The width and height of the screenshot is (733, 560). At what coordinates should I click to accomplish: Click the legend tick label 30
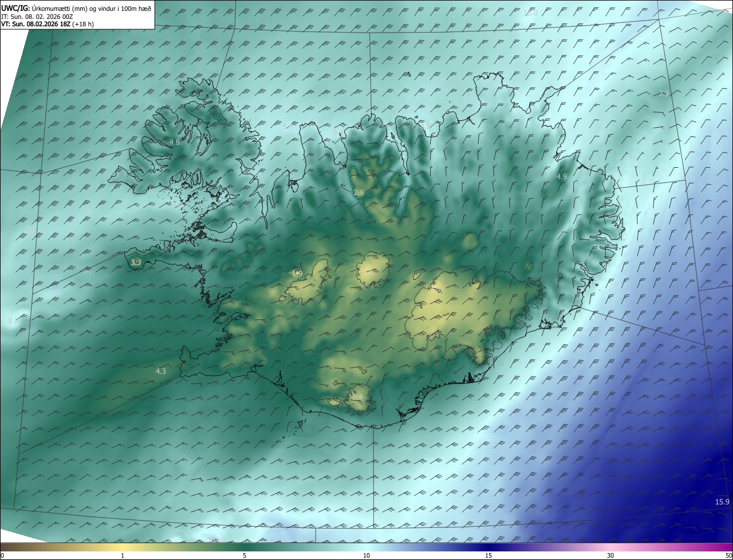pyautogui.click(x=610, y=555)
